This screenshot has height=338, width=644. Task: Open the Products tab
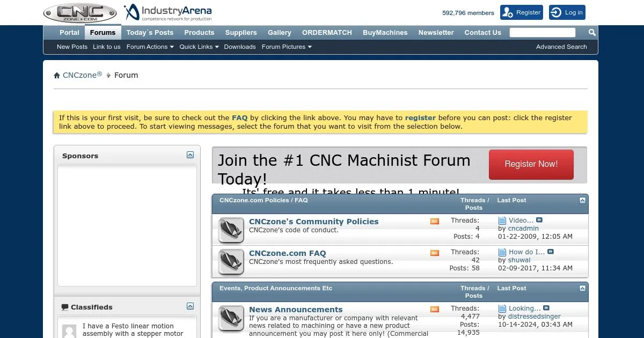pyautogui.click(x=199, y=33)
